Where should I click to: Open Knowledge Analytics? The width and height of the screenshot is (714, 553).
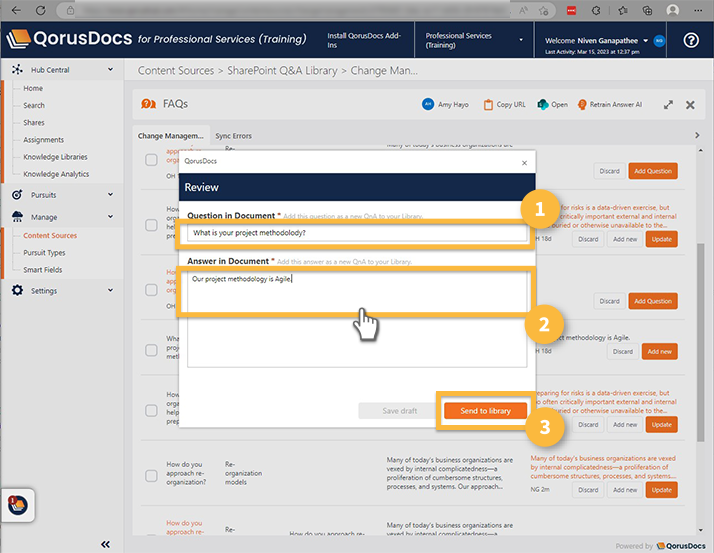(56, 174)
